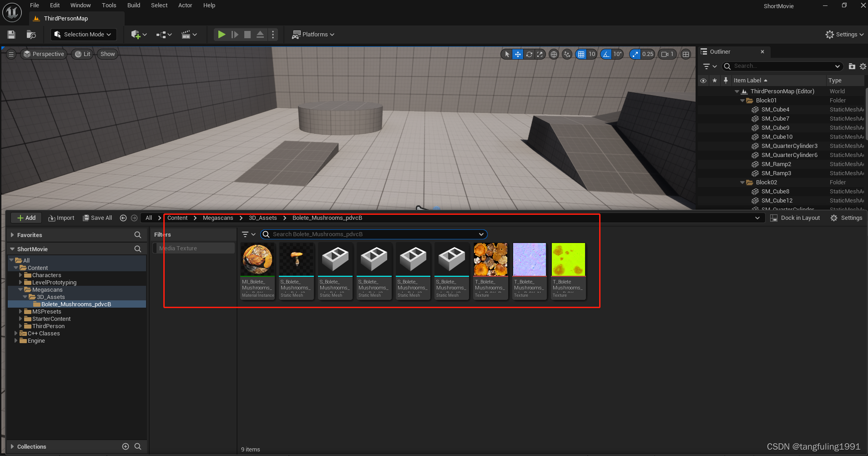868x456 pixels.
Task: Open the Platforms dropdown
Action: coord(313,35)
